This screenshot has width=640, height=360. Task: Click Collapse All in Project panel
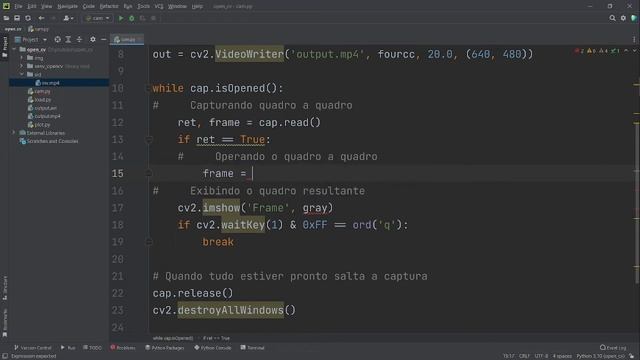pyautogui.click(x=79, y=39)
